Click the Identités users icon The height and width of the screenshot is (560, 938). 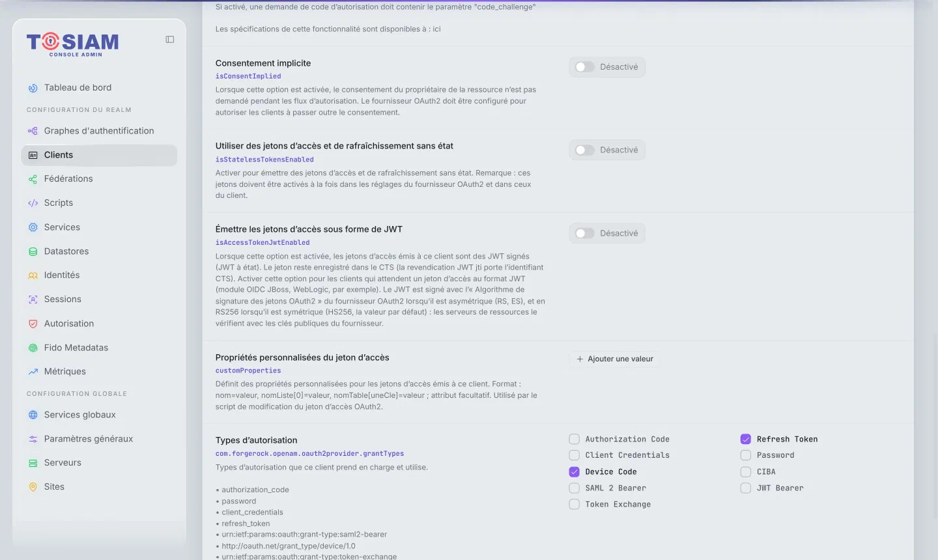(x=33, y=275)
